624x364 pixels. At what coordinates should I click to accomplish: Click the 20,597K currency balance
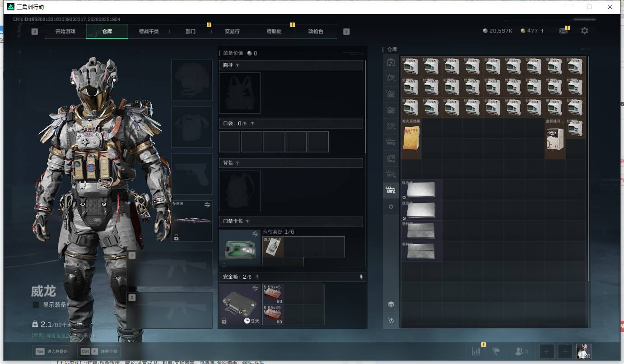498,31
